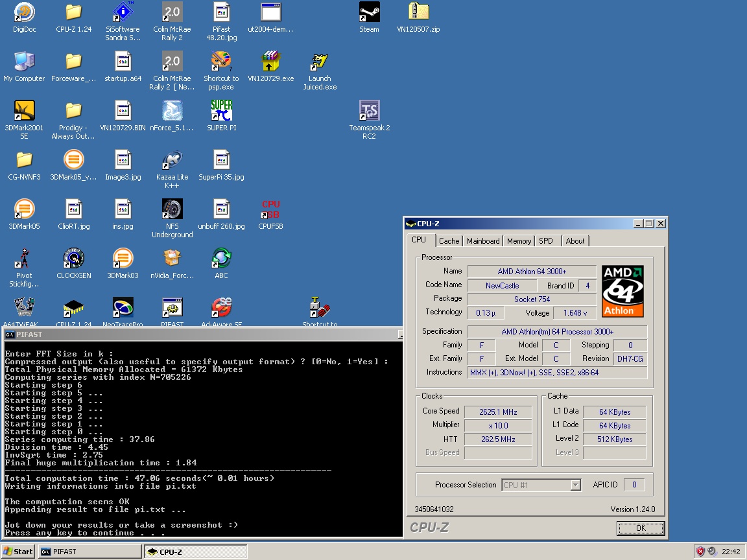The image size is (747, 560).
Task: Open nVidia_Forceware installer package icon
Action: 172,264
